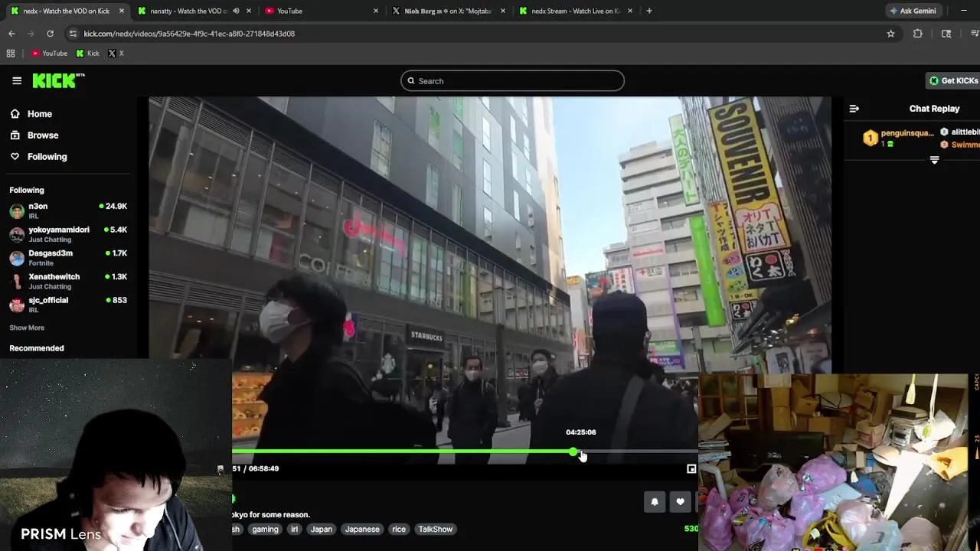Viewport: 980px width, 551px height.
Task: Select the irl tag
Action: click(294, 530)
